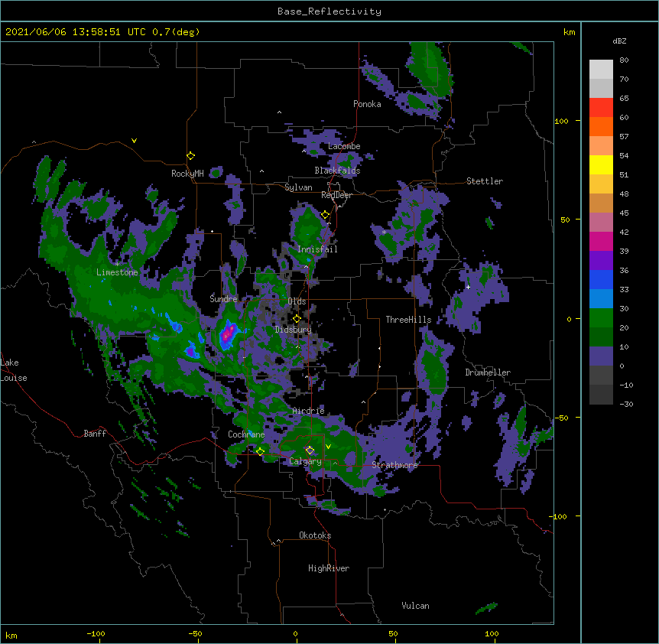
Task: Click the magenta storm core near Sundre
Action: (x=228, y=333)
